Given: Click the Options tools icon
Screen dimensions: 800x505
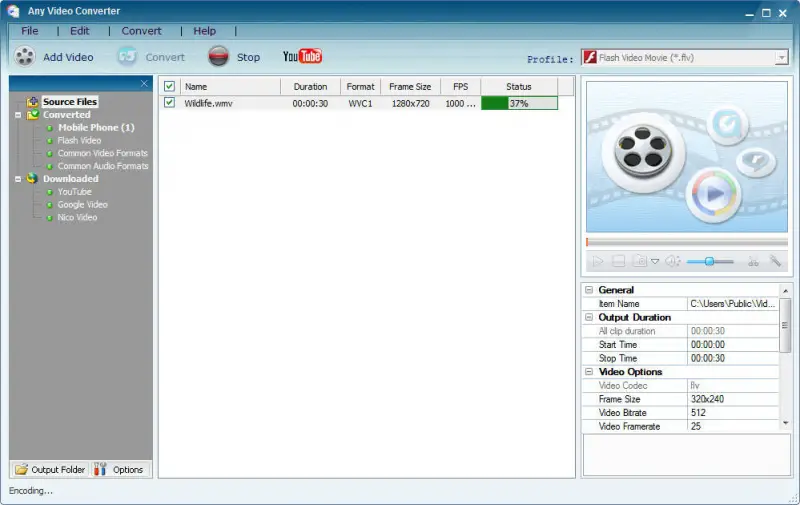Looking at the screenshot, I should [x=100, y=469].
